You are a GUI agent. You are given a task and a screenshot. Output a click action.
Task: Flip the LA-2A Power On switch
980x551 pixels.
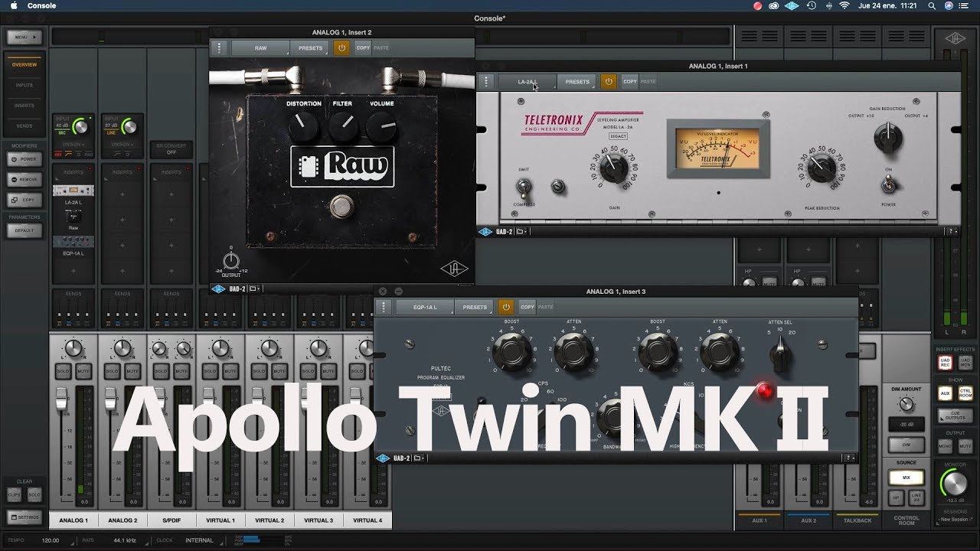coord(888,184)
